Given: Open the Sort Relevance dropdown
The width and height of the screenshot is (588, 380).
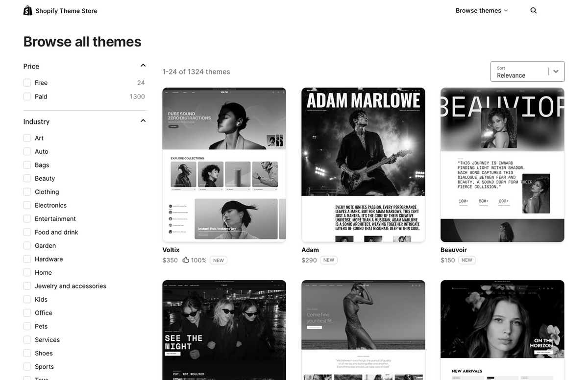Looking at the screenshot, I should [x=527, y=71].
